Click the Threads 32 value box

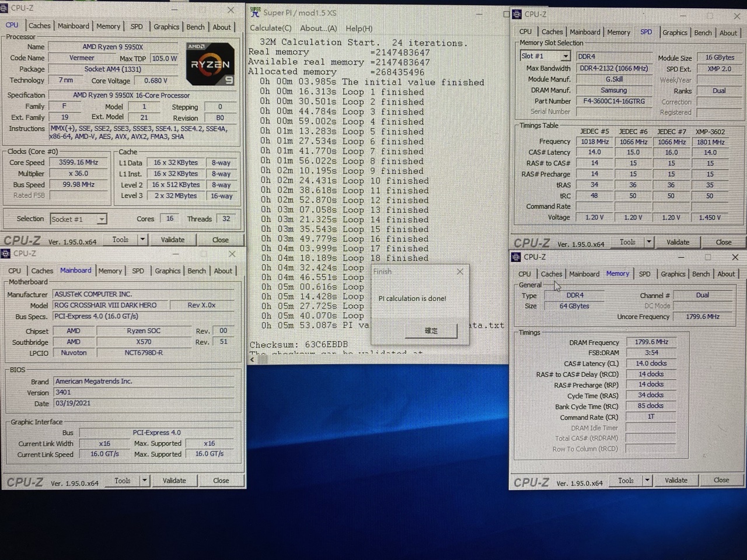(226, 219)
